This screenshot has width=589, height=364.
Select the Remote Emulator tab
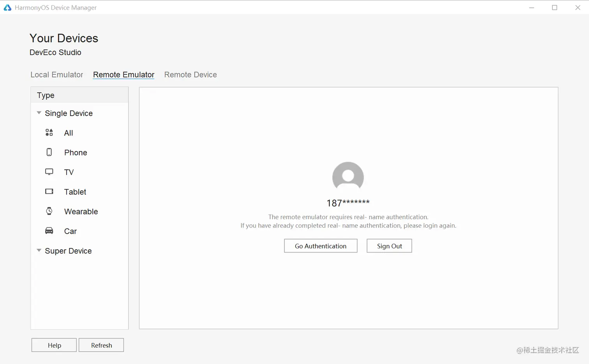pos(124,75)
